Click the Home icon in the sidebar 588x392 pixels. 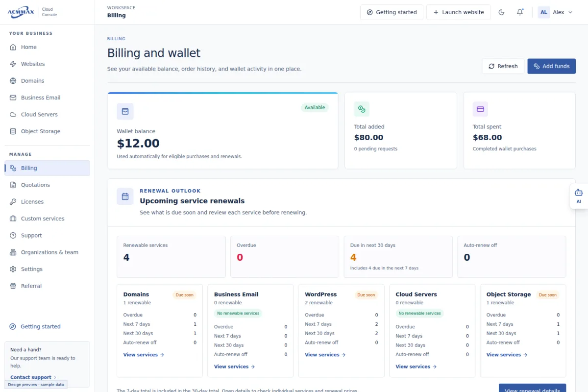pos(13,47)
